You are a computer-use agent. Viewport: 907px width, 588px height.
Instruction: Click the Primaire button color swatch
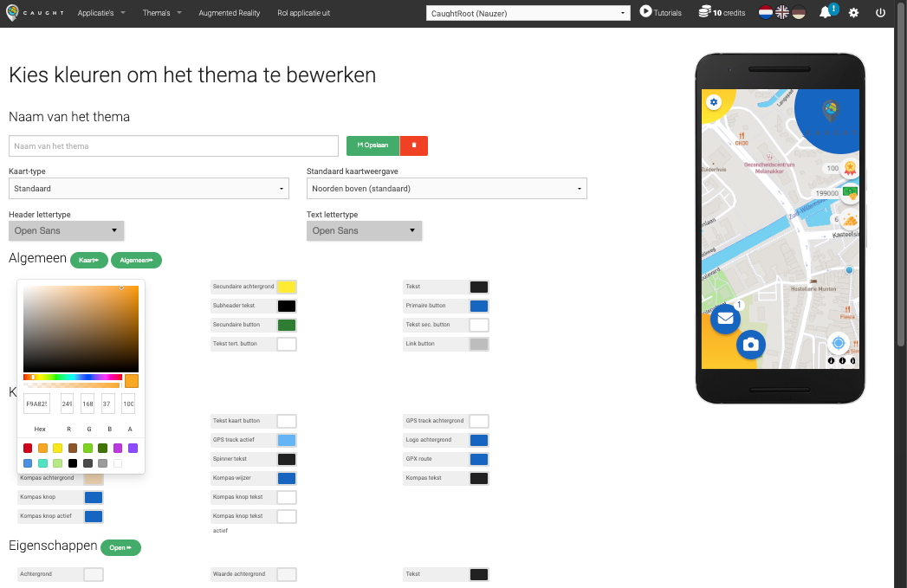479,306
